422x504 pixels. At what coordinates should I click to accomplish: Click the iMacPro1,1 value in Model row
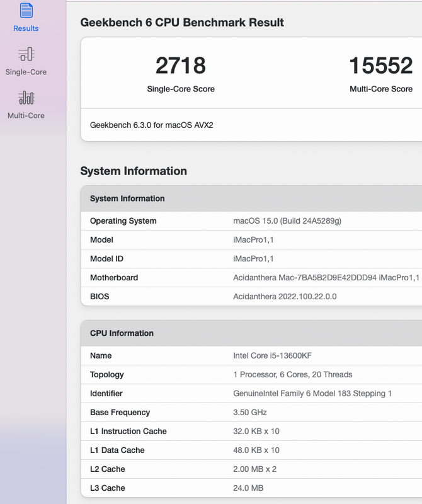click(x=253, y=240)
